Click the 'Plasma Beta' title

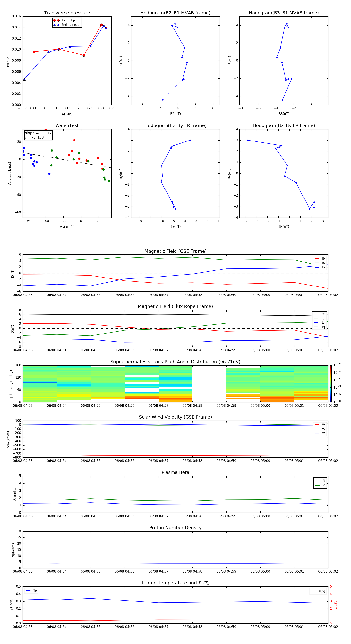pos(175,472)
